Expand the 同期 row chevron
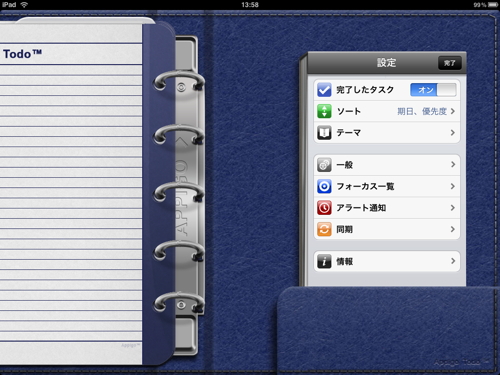500x375 pixels. [453, 229]
